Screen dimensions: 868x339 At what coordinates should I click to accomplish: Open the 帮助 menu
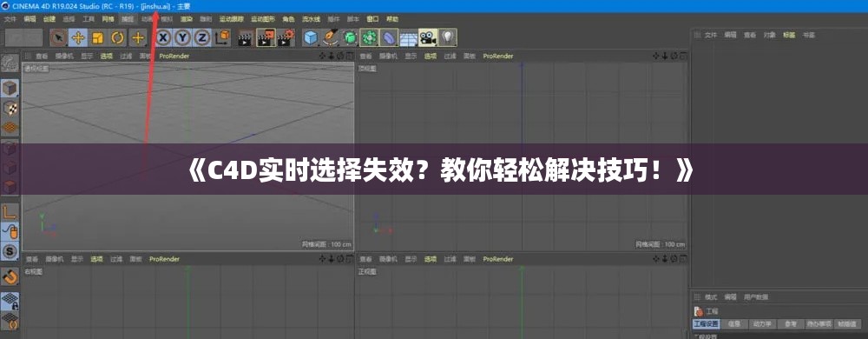(392, 19)
